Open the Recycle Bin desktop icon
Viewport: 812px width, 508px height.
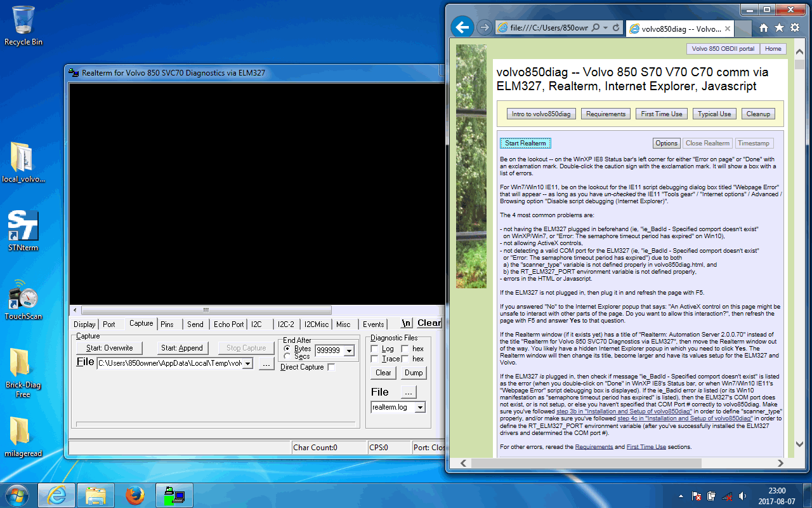point(23,26)
